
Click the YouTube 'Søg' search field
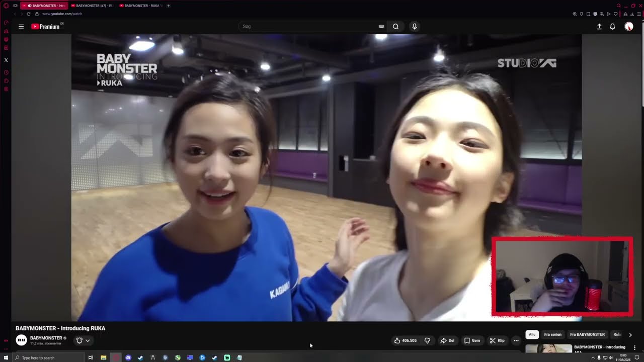(x=312, y=27)
